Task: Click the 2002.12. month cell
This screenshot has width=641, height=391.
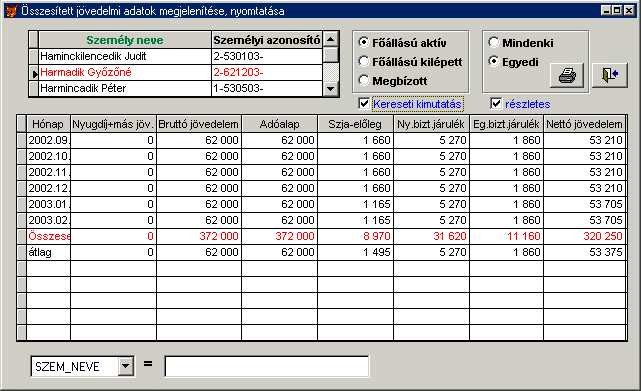Action: (x=48, y=188)
